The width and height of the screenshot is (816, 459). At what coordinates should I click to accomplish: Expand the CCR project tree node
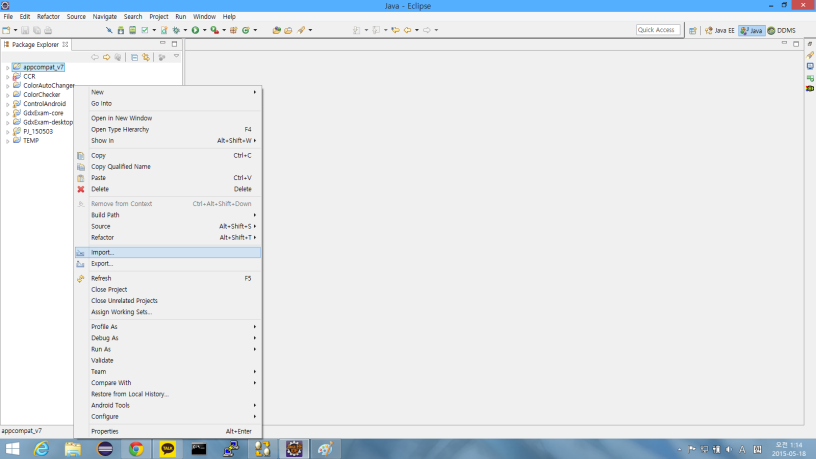click(7, 76)
